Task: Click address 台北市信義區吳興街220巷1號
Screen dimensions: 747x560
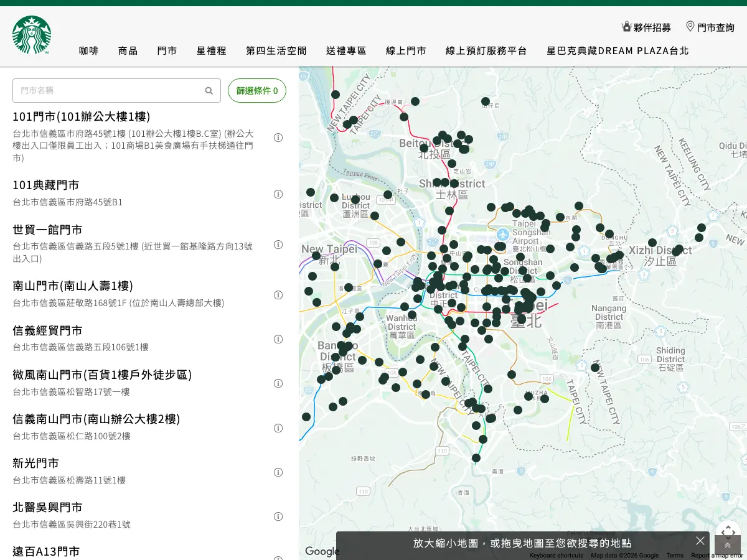Action: [72, 525]
